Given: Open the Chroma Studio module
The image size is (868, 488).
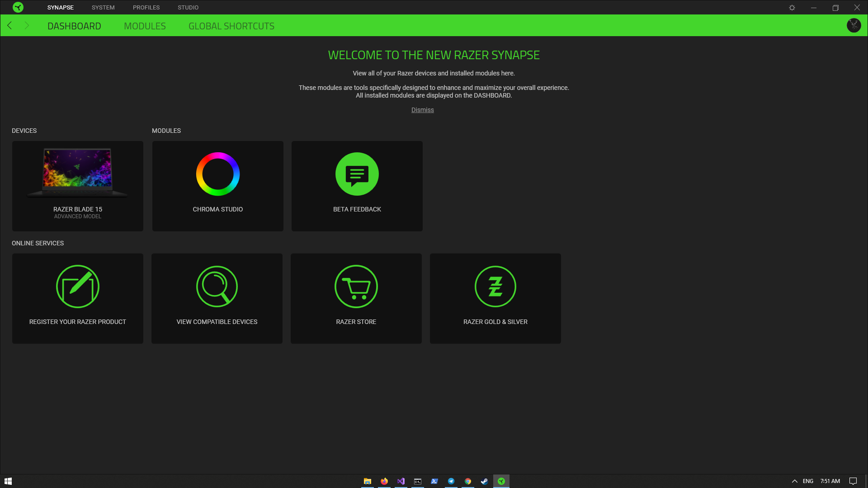Looking at the screenshot, I should coord(217,186).
